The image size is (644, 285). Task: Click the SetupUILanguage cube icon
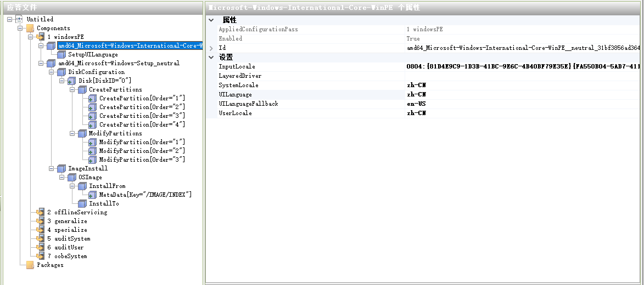click(61, 55)
